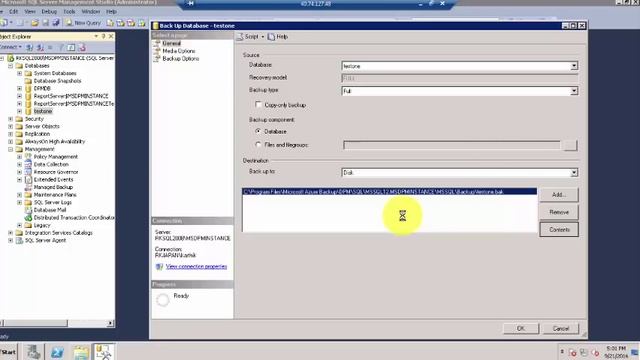Click the testone database cylinder icon
This screenshot has width=640, height=360.
point(28,111)
